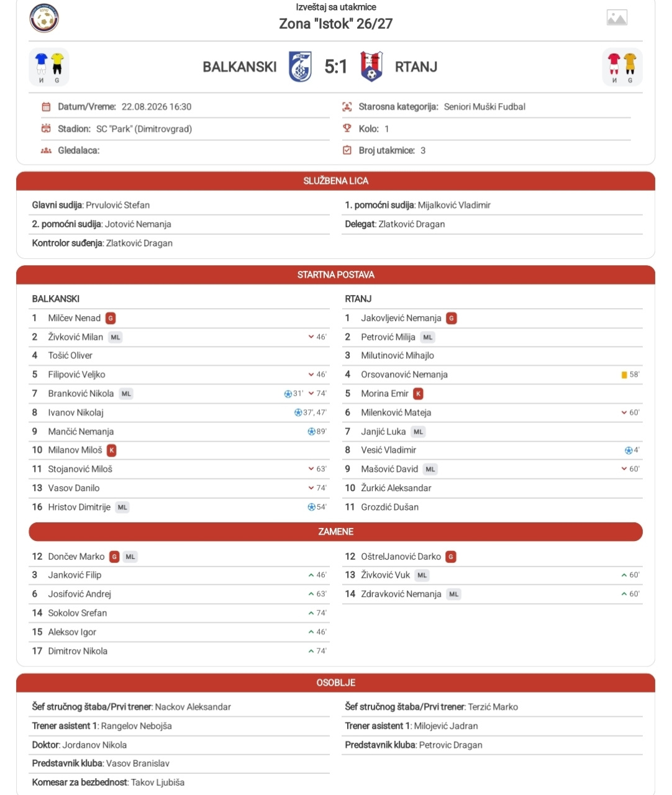Click Rtanj home and goalkeeper kit icons

pyautogui.click(x=622, y=67)
